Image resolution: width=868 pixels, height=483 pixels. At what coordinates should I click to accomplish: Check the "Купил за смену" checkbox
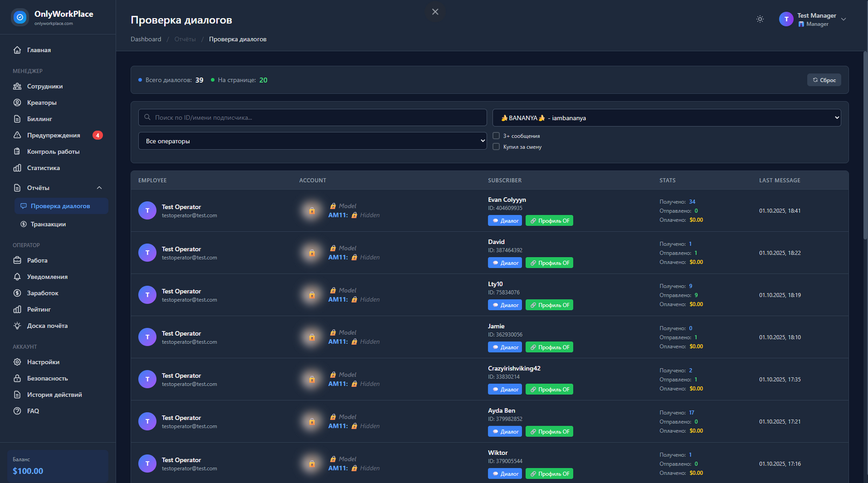(496, 147)
